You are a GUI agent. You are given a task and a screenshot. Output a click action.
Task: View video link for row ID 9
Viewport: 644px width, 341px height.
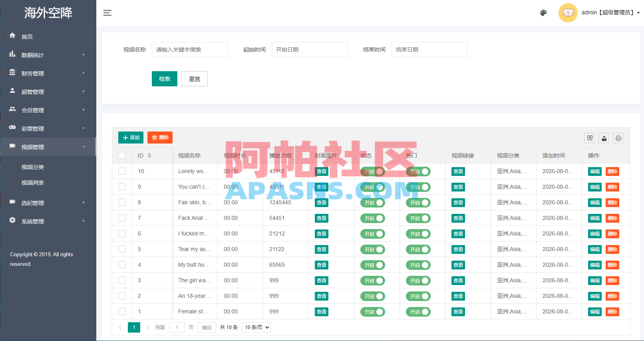[x=458, y=187]
